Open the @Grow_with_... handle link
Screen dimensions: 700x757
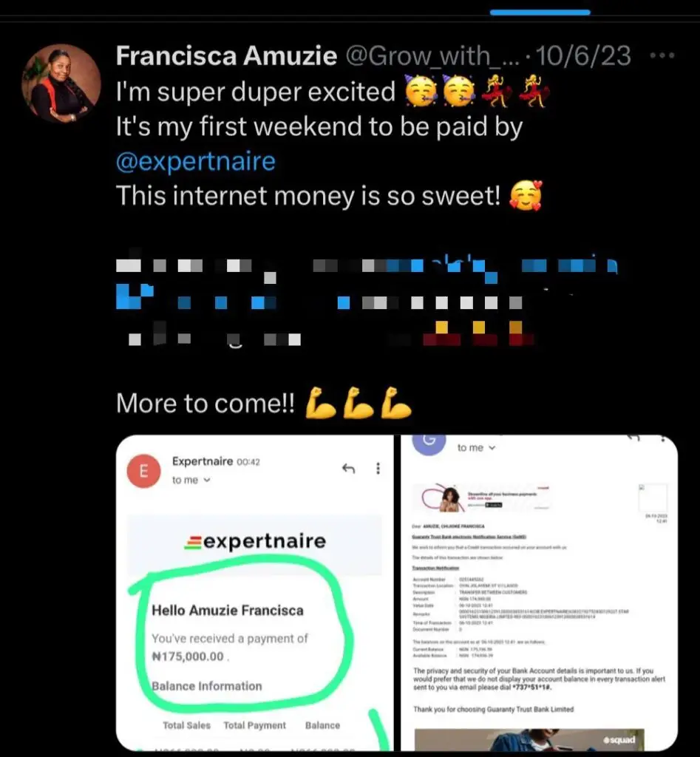pyautogui.click(x=433, y=56)
